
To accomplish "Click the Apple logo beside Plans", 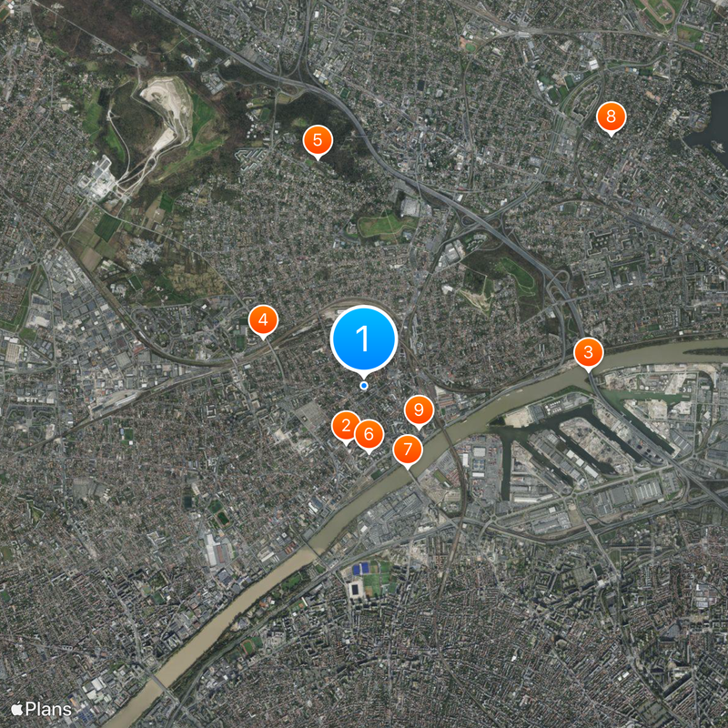I will coord(16,708).
